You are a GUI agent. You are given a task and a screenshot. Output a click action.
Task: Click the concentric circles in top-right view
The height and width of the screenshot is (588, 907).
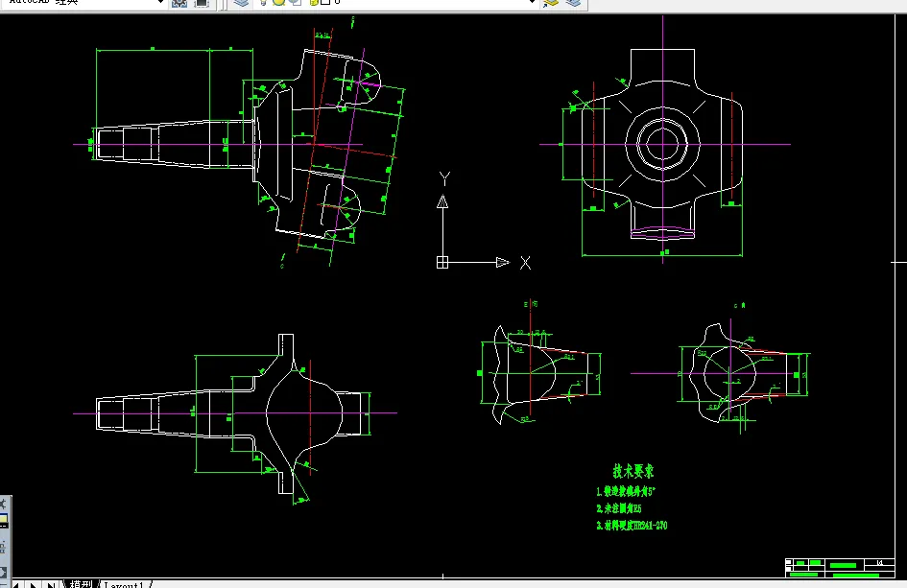[x=662, y=144]
